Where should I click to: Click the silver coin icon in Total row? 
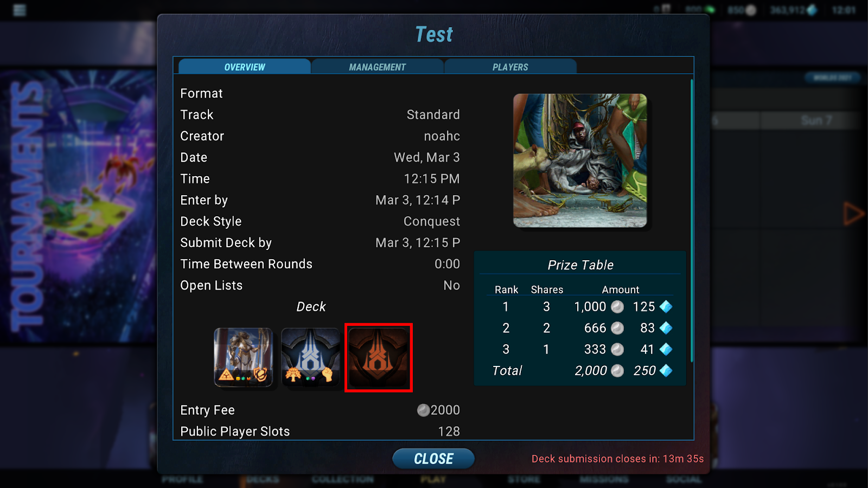617,371
